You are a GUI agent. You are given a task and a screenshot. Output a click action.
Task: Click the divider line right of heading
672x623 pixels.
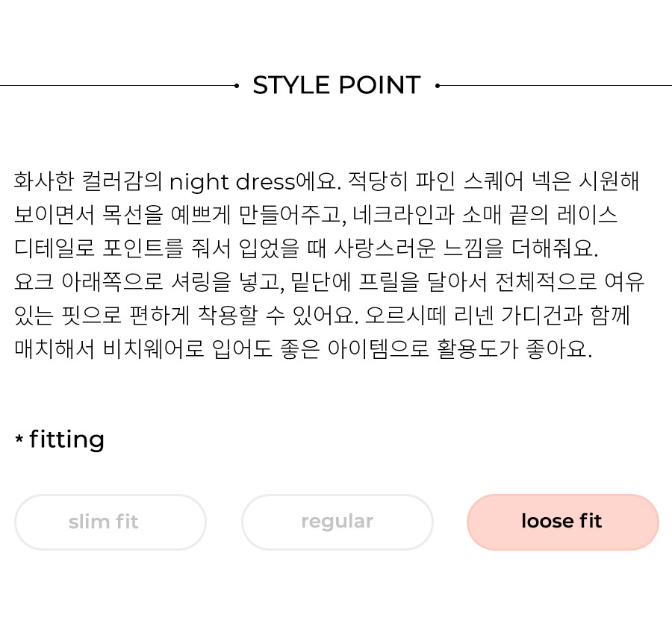coord(556,86)
